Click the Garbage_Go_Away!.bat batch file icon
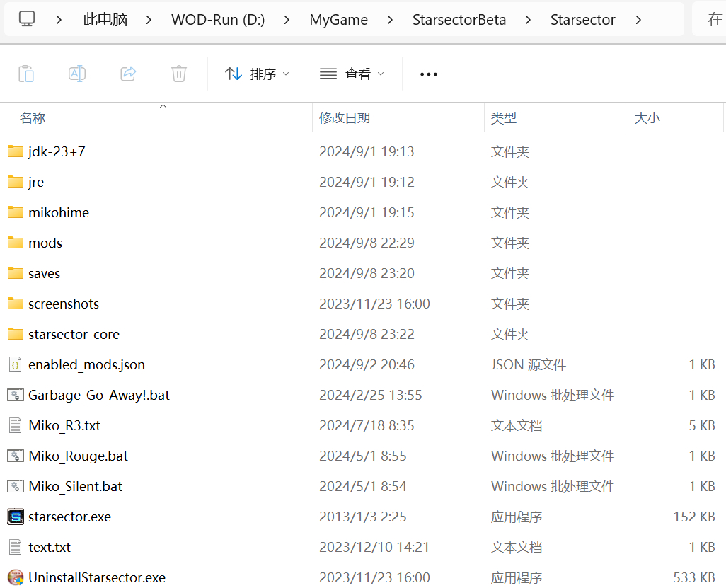The image size is (726, 588). point(15,395)
